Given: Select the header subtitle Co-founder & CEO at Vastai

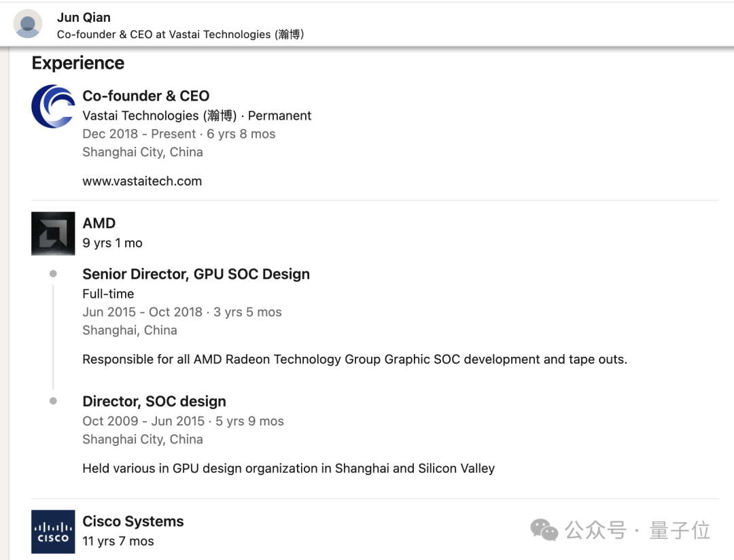Looking at the screenshot, I should (x=181, y=34).
